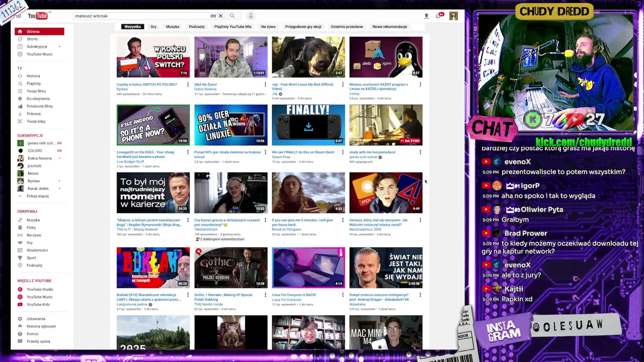Click the upload video icon
This screenshot has height=362, width=644.
coord(426,16)
